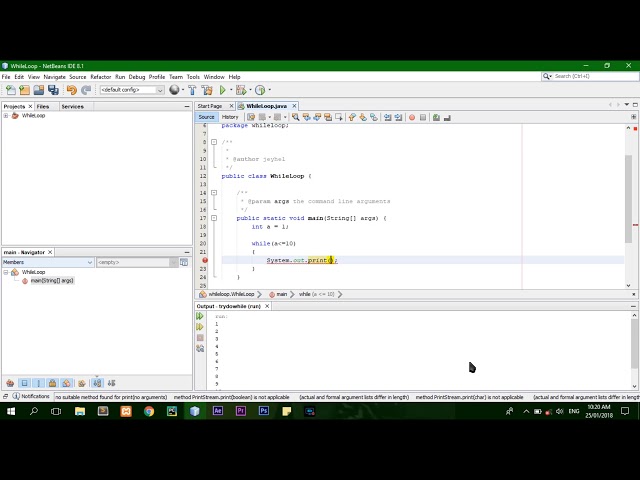The image size is (640, 480).
Task: Click the Find Selection magnifier icon in editor
Action: pyautogui.click(x=296, y=117)
